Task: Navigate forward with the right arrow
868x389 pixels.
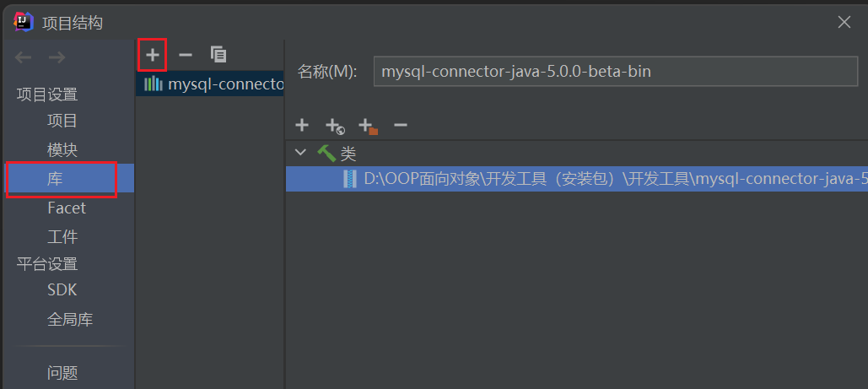Action: 57,57
